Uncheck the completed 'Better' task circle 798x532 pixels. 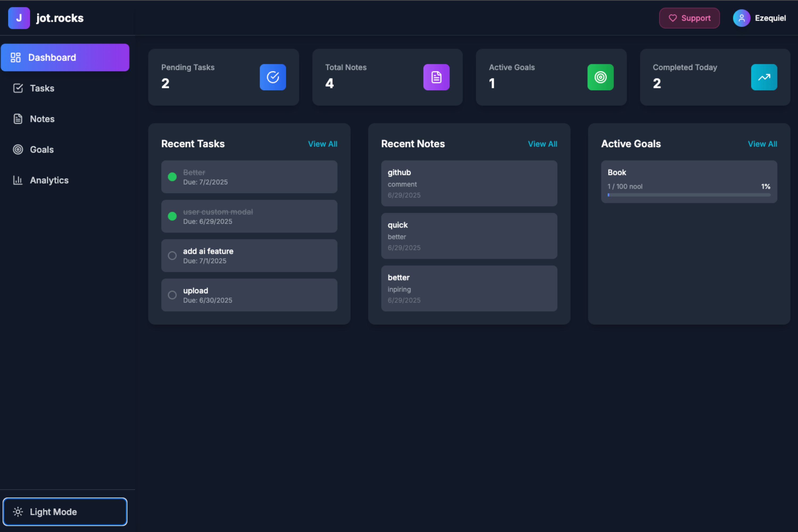172,177
